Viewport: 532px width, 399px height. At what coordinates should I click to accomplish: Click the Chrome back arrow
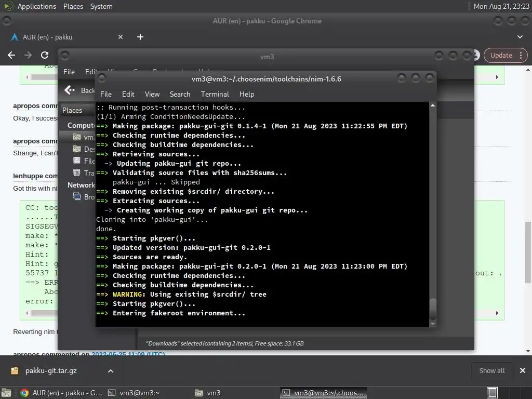[x=11, y=55]
